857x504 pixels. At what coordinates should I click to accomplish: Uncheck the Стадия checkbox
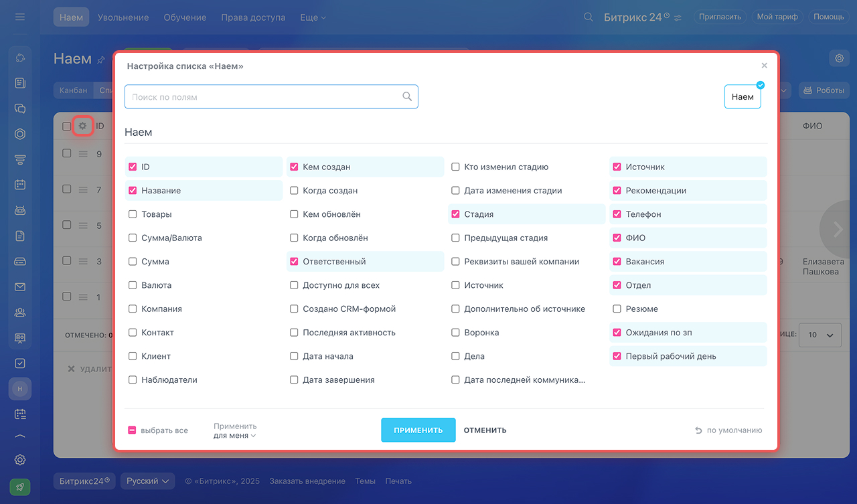455,214
